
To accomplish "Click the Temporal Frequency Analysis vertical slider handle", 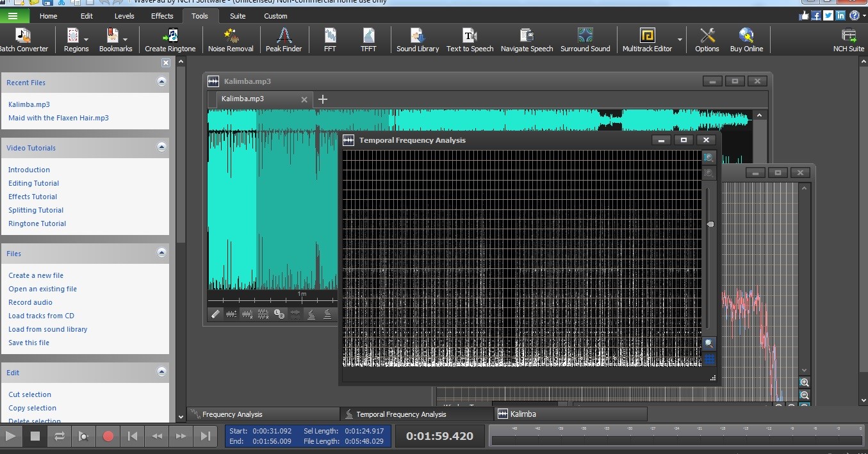I will pyautogui.click(x=710, y=224).
